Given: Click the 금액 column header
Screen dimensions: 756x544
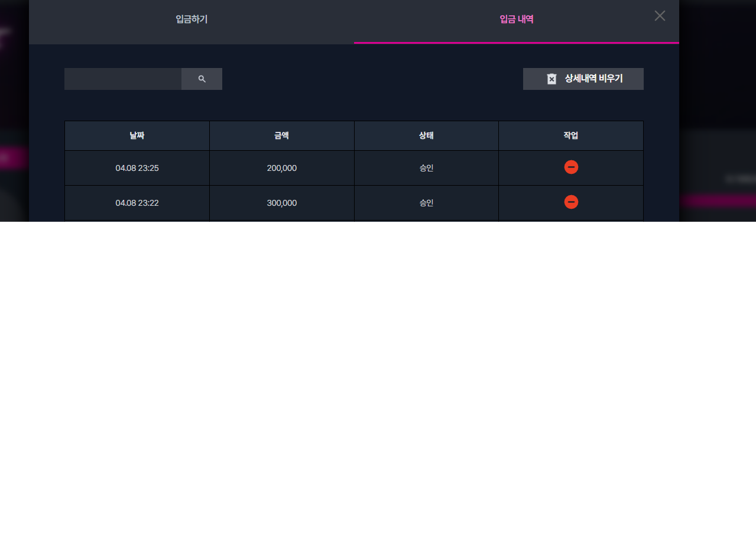Looking at the screenshot, I should tap(282, 135).
